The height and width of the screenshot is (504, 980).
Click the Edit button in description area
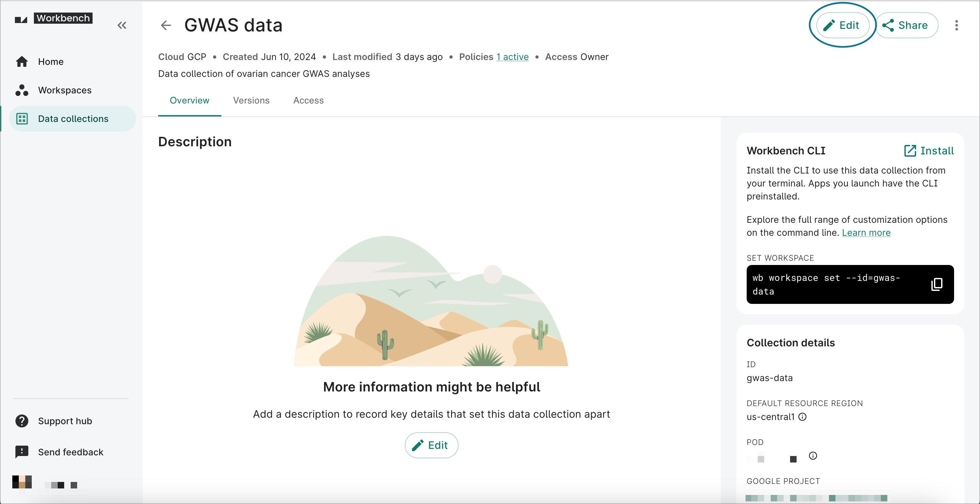(432, 446)
